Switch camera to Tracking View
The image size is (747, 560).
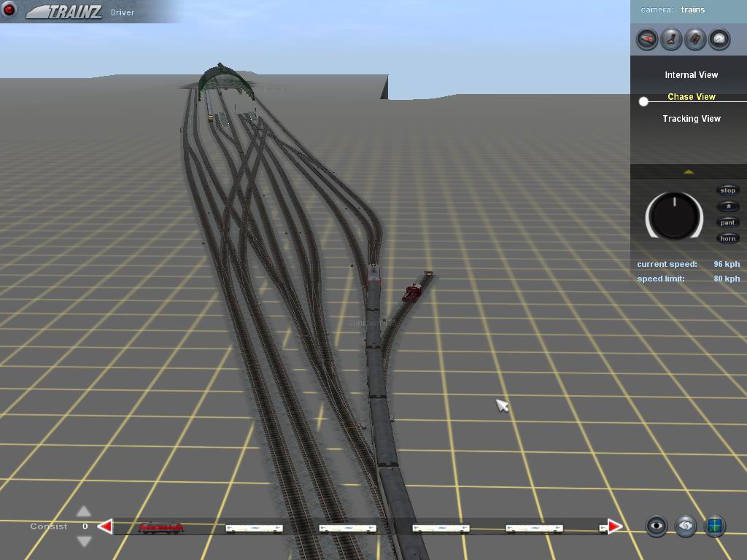tap(691, 119)
